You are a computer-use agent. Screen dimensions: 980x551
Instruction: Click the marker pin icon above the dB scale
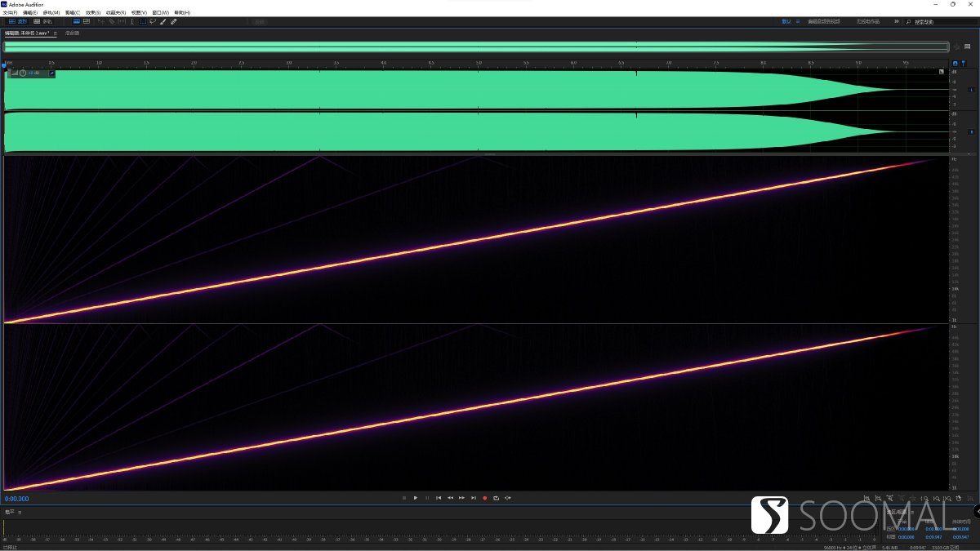tap(964, 63)
